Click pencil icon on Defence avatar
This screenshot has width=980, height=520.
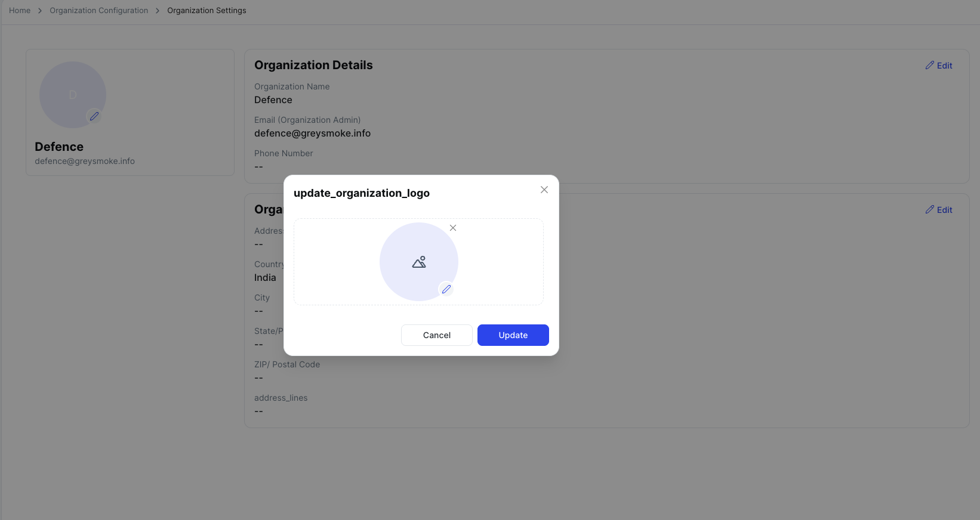pyautogui.click(x=94, y=116)
